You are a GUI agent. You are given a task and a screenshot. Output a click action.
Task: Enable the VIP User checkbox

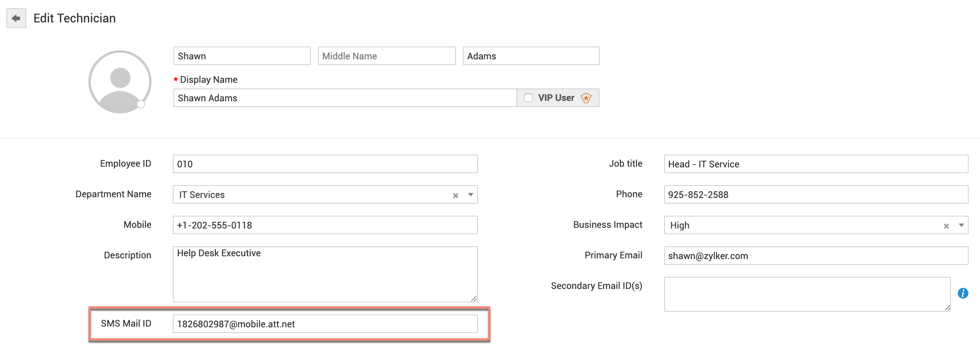pos(528,98)
